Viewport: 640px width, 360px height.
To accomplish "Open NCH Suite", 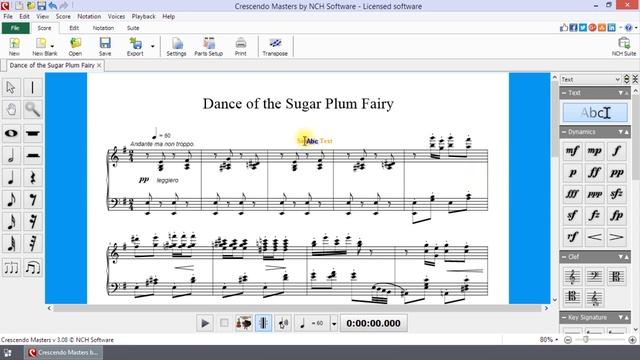I will pyautogui.click(x=624, y=47).
